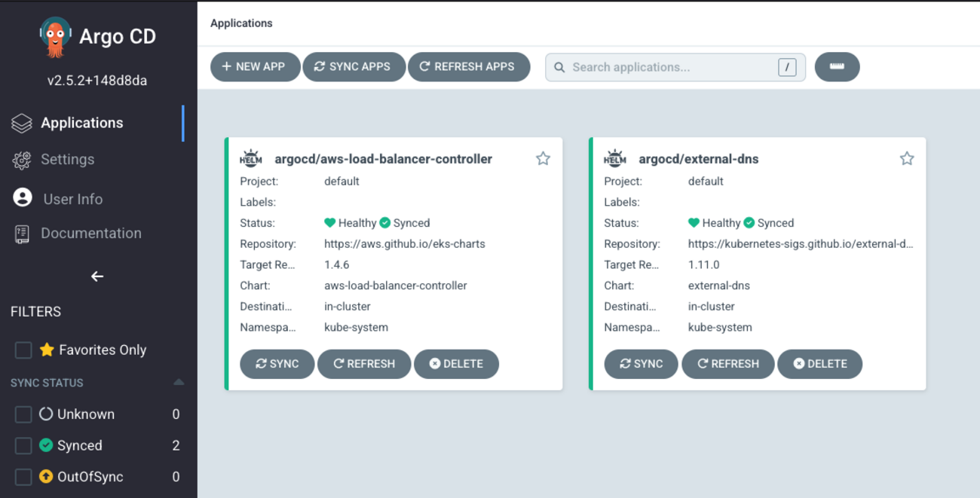980x498 pixels.
Task: Sync the external-dns application
Action: [x=641, y=364]
